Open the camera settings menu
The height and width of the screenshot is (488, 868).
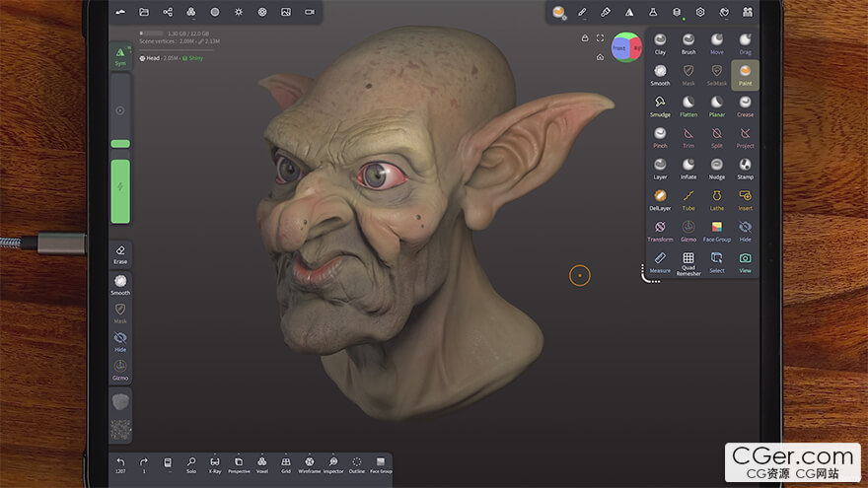point(309,12)
